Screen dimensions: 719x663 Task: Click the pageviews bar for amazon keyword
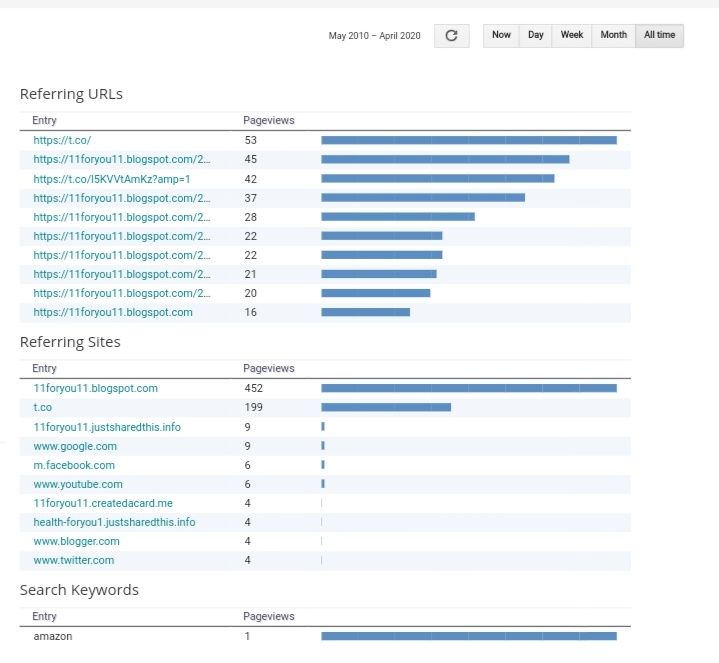coord(469,636)
